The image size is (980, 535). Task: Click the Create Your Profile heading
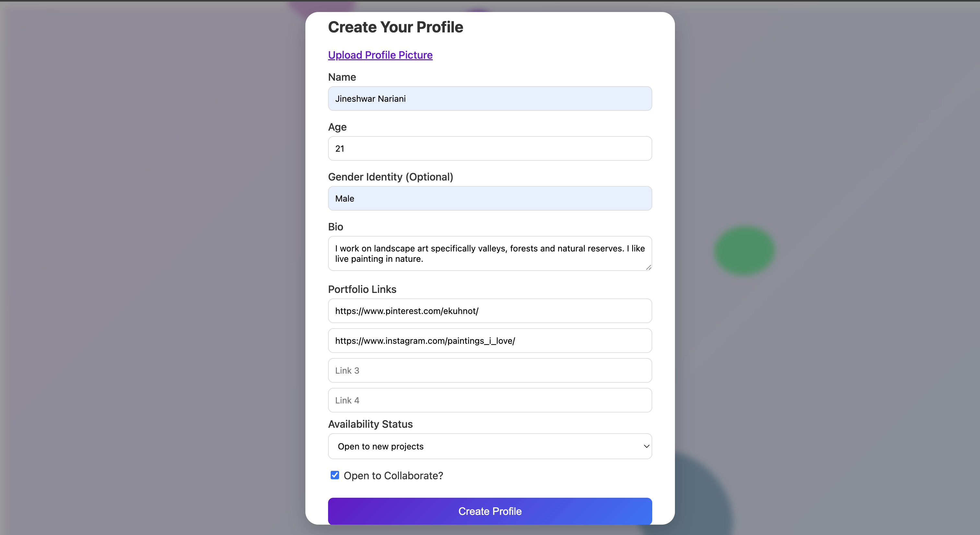(396, 27)
